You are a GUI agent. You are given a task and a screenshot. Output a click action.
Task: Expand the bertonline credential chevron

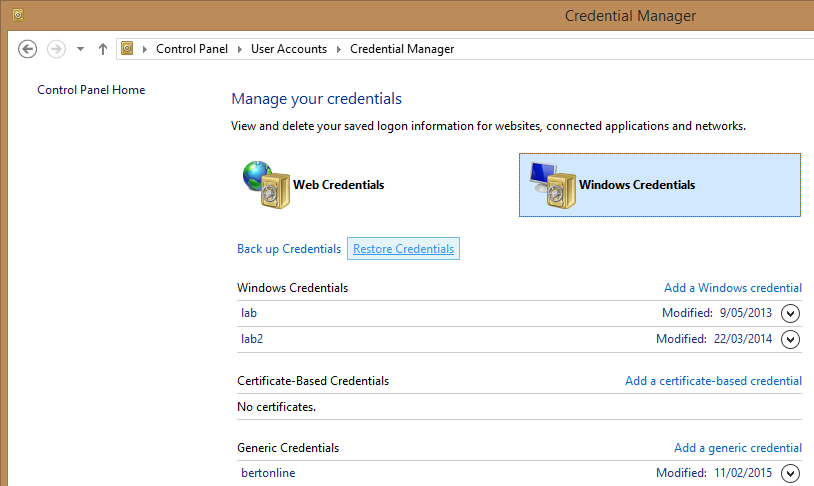click(x=791, y=473)
